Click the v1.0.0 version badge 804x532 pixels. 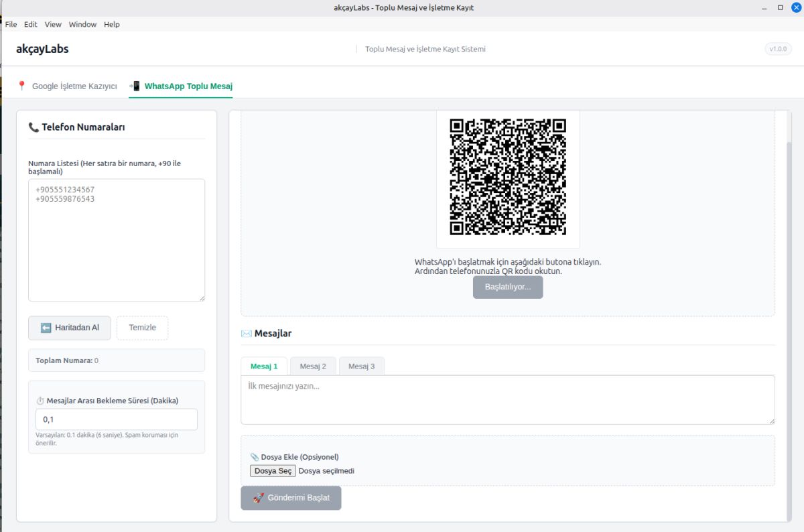(778, 49)
